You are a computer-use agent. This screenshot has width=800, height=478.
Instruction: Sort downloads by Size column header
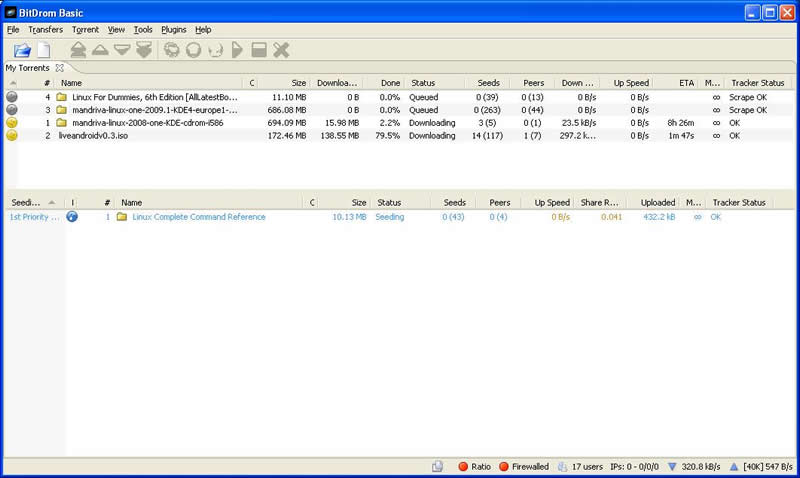[298, 83]
